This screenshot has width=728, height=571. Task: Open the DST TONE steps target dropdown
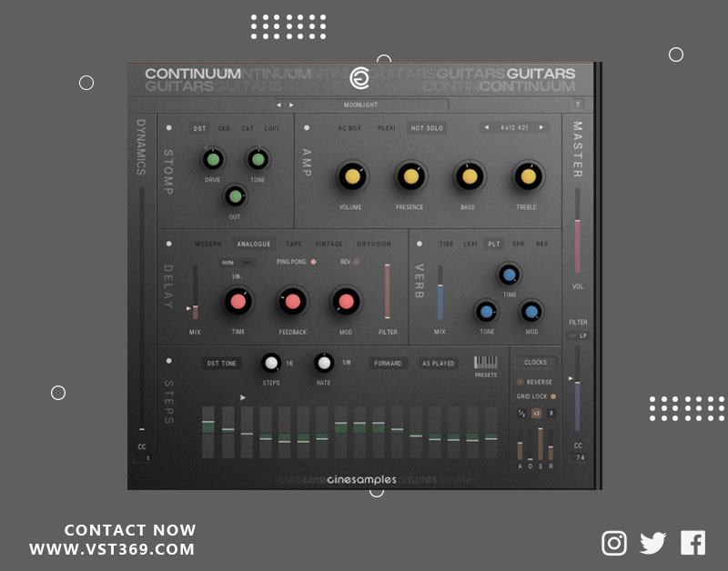(x=222, y=363)
